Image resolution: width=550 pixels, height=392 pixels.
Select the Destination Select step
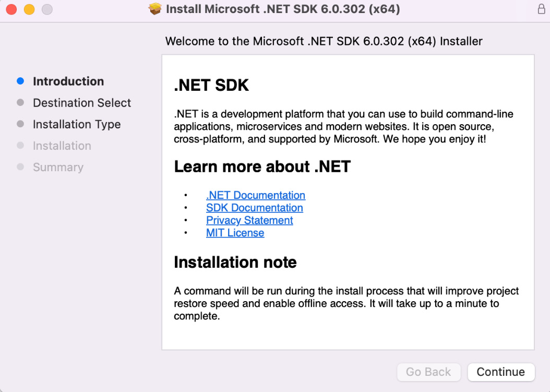point(82,103)
